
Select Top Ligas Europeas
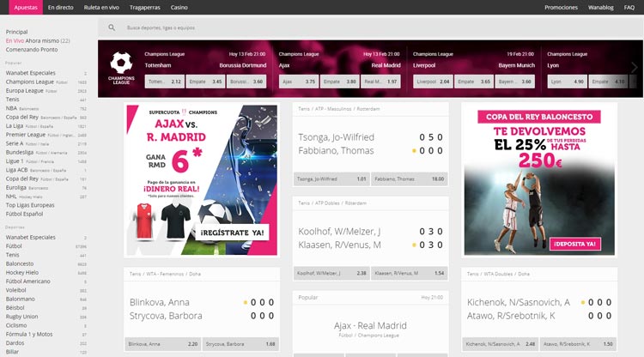click(x=30, y=205)
